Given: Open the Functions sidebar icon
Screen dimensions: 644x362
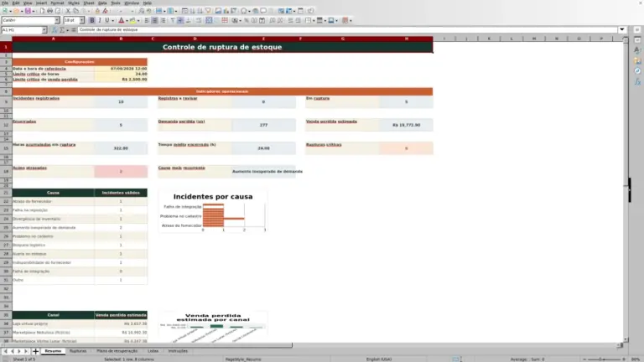Looking at the screenshot, I should pyautogui.click(x=637, y=81).
